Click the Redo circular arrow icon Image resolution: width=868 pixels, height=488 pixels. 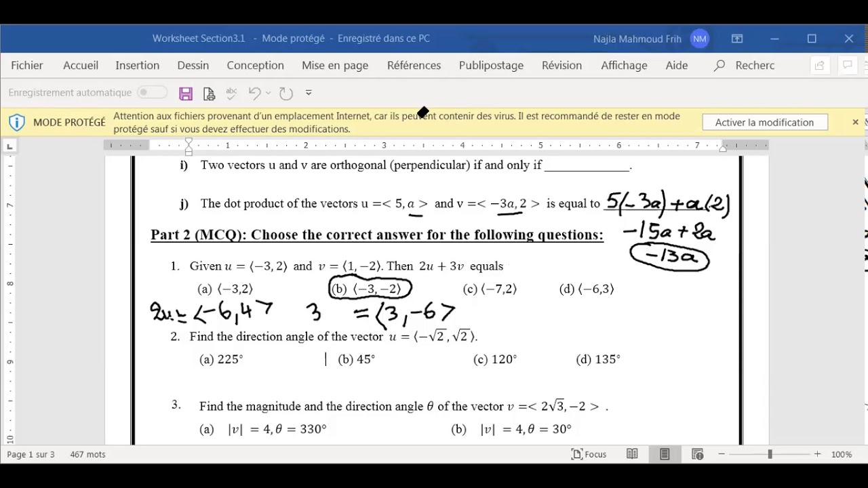(286, 94)
